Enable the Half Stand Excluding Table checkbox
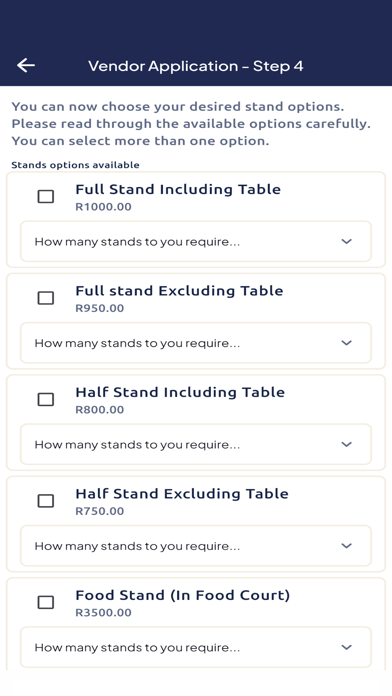Image resolution: width=392 pixels, height=696 pixels. pos(46,501)
